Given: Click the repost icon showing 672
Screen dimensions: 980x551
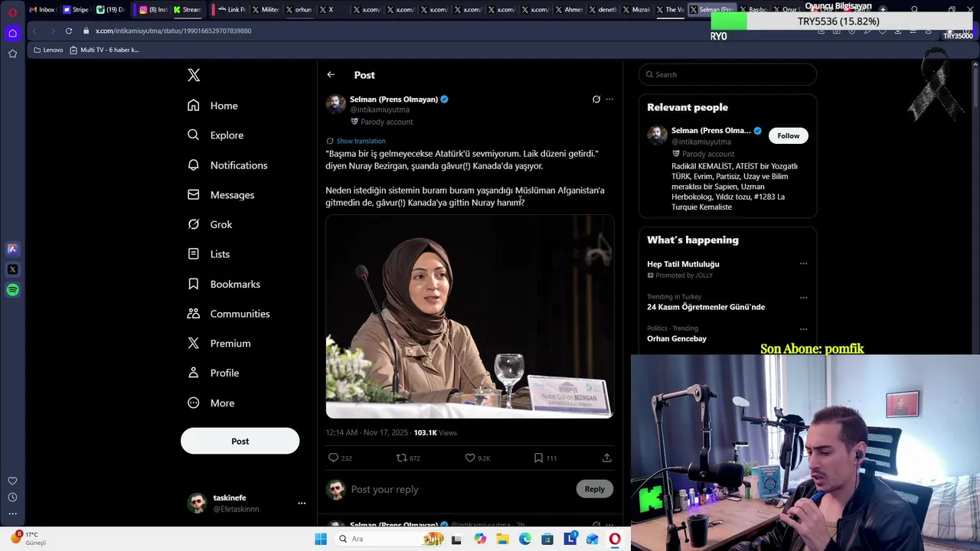Looking at the screenshot, I should (400, 458).
